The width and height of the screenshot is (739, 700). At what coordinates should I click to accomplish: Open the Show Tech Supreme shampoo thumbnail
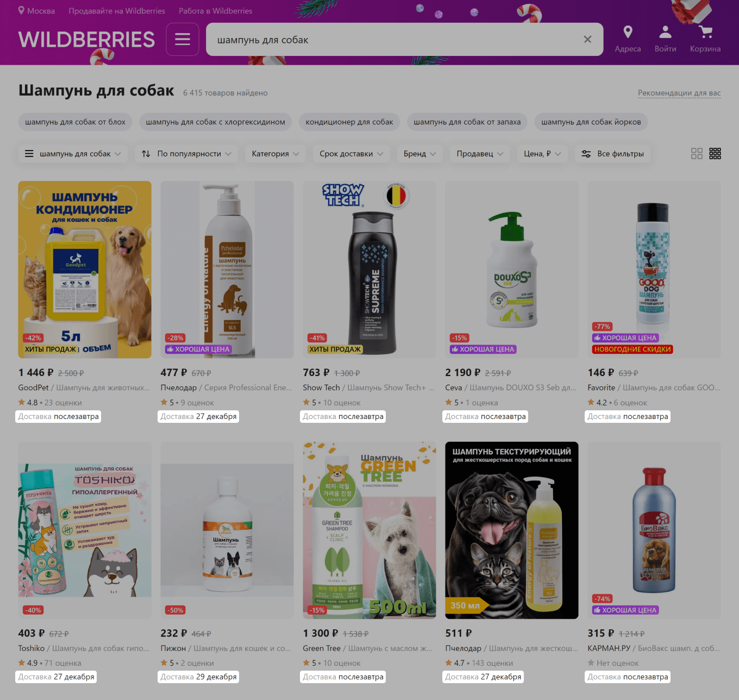(369, 270)
